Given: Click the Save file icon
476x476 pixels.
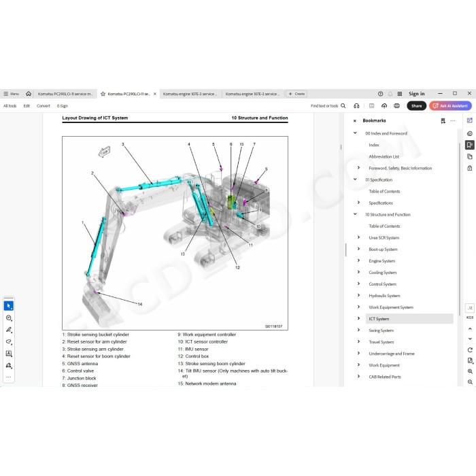Looking at the screenshot, I should coord(371,105).
